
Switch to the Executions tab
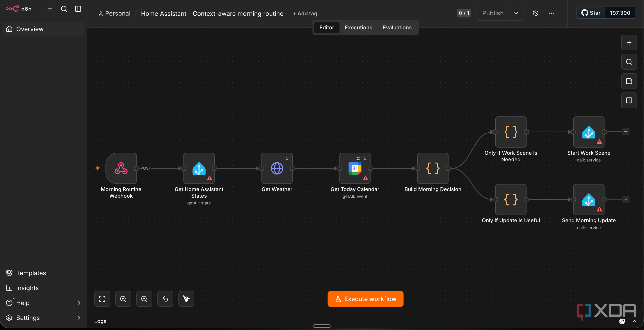click(x=358, y=28)
